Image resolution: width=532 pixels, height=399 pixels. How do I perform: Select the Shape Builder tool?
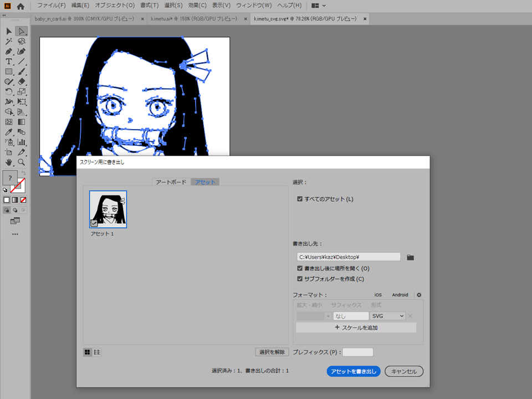pyautogui.click(x=9, y=111)
